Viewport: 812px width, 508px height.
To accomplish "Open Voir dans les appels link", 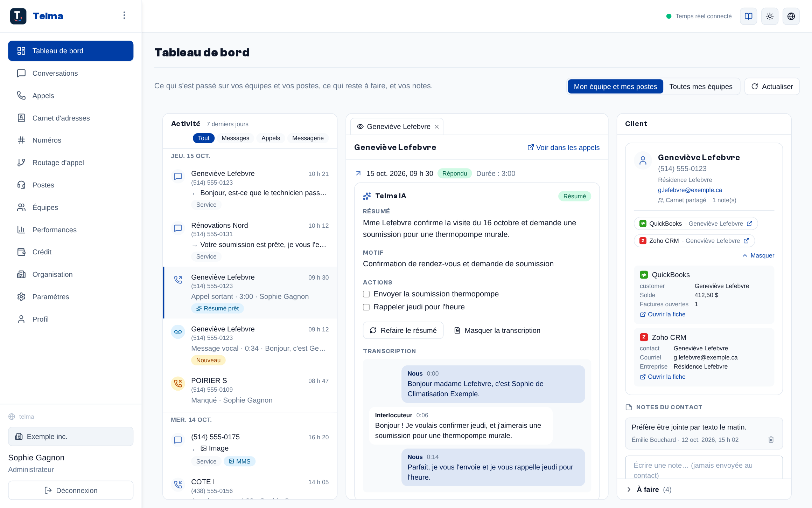I will point(563,147).
